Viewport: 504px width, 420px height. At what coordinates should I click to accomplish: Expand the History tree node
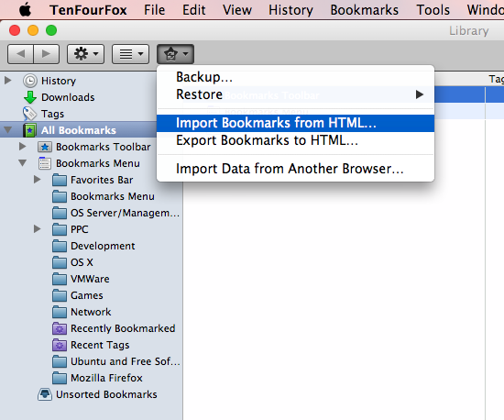8,81
